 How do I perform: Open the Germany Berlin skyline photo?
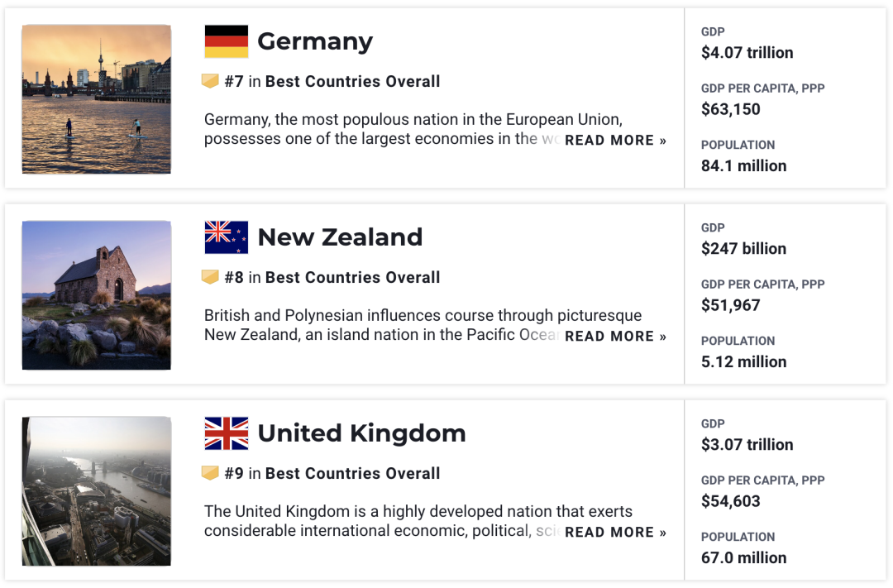(x=97, y=99)
